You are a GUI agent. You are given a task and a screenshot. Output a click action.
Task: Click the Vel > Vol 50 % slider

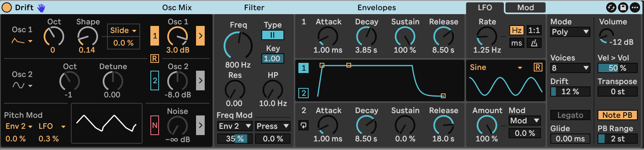[617, 68]
